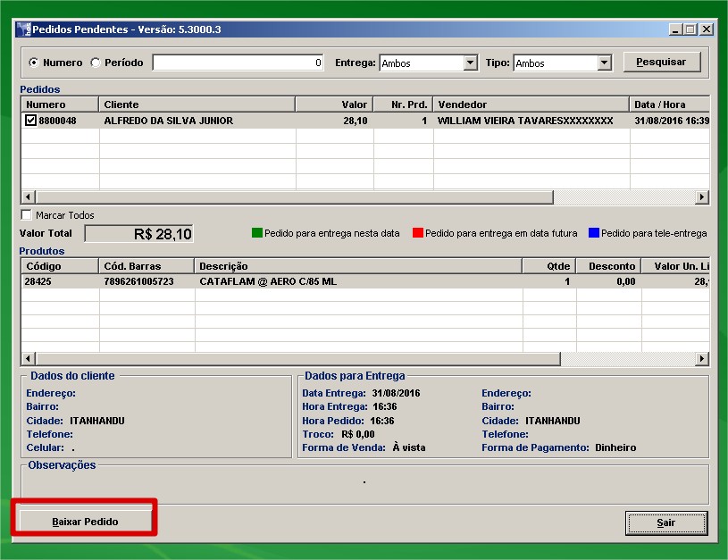Click the Sair button

pyautogui.click(x=665, y=522)
